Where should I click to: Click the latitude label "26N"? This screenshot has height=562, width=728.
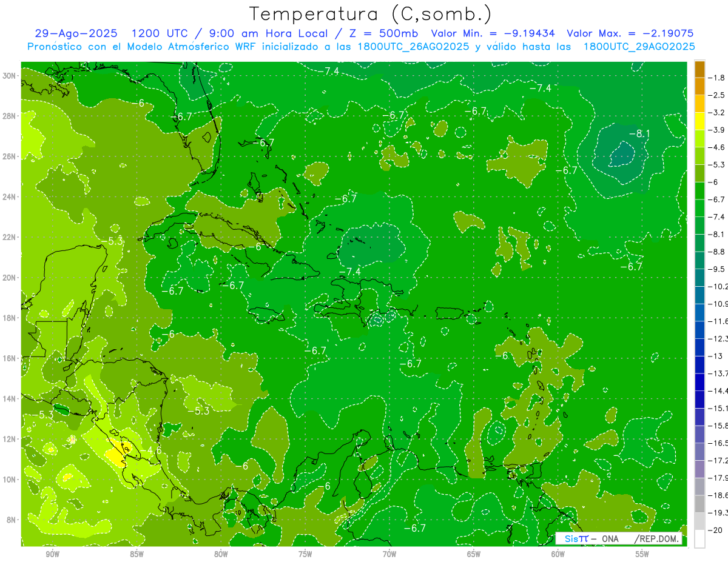10,156
